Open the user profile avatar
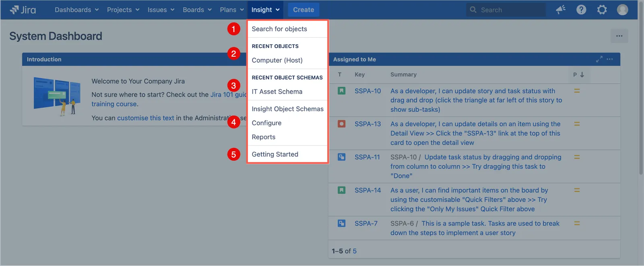The width and height of the screenshot is (644, 266). pos(622,10)
